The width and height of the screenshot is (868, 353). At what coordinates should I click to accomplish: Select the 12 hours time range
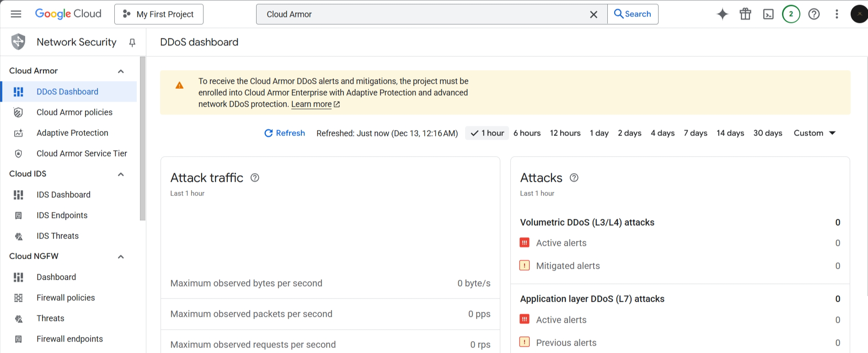565,133
